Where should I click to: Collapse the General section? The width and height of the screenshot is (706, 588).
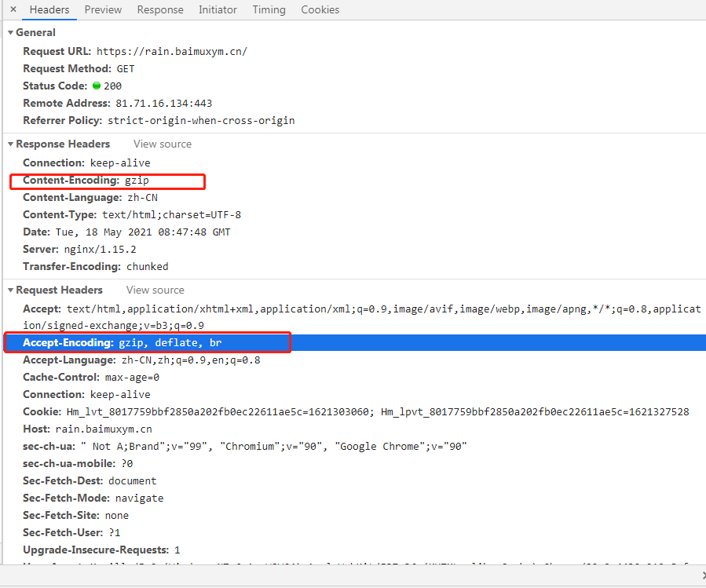(x=10, y=32)
